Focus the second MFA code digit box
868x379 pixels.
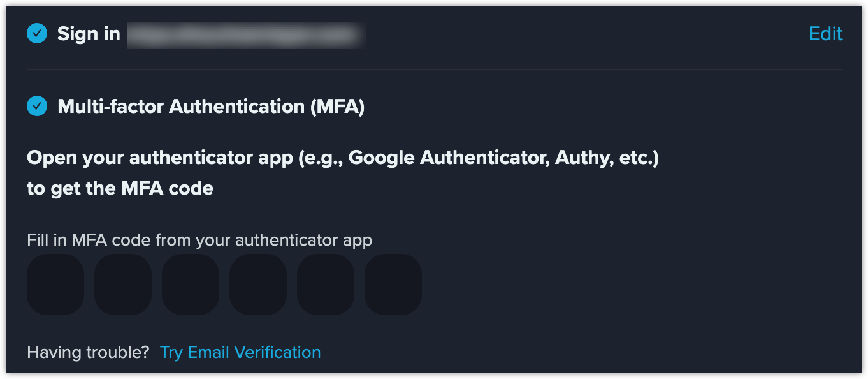click(x=123, y=285)
